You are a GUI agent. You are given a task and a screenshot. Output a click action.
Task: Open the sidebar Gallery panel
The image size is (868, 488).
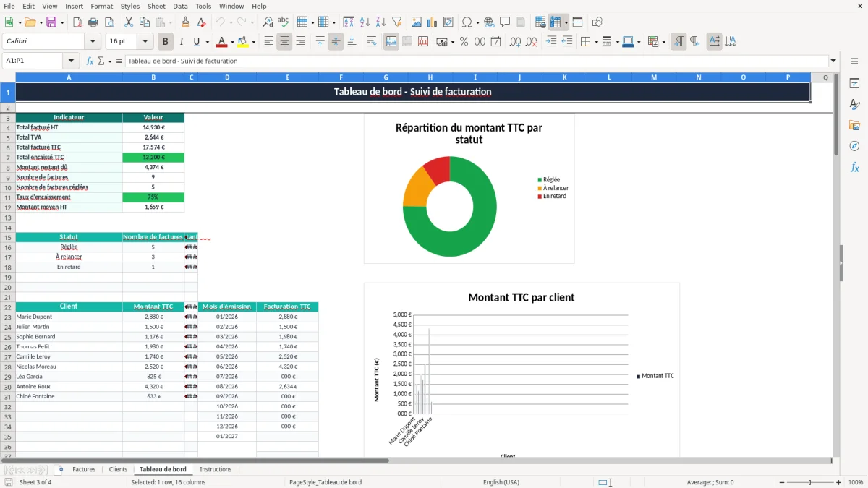pyautogui.click(x=854, y=125)
